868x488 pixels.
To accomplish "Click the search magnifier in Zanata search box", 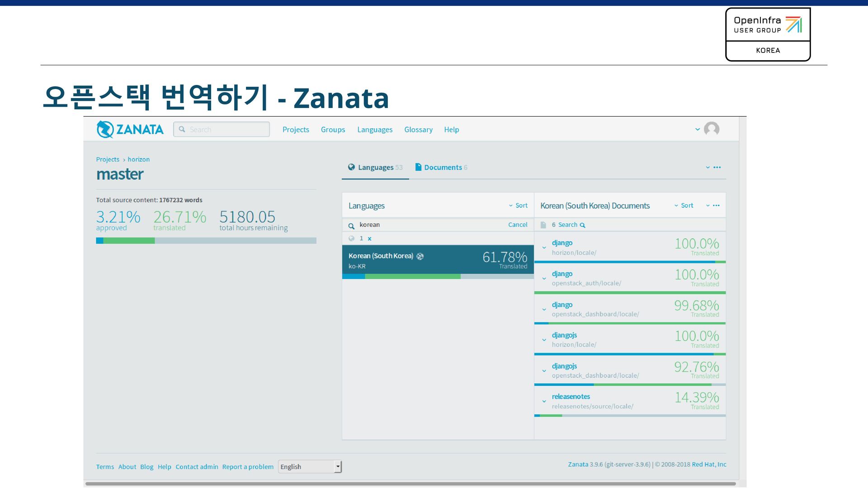I will click(x=182, y=129).
